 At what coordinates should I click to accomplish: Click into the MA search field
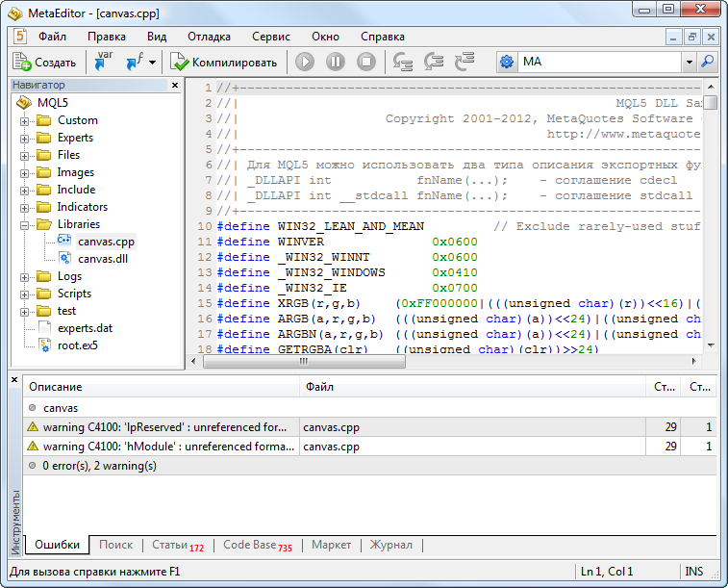coord(599,62)
